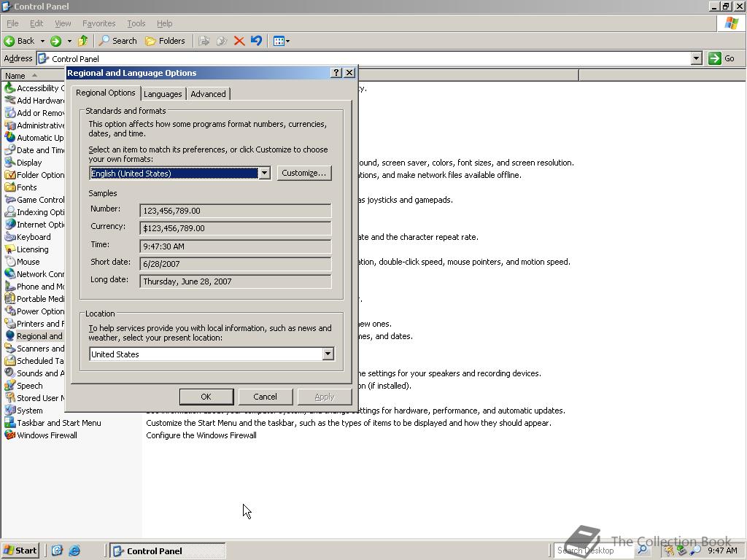Switch to the Languages tab
Screen dimensions: 747x560
163,94
